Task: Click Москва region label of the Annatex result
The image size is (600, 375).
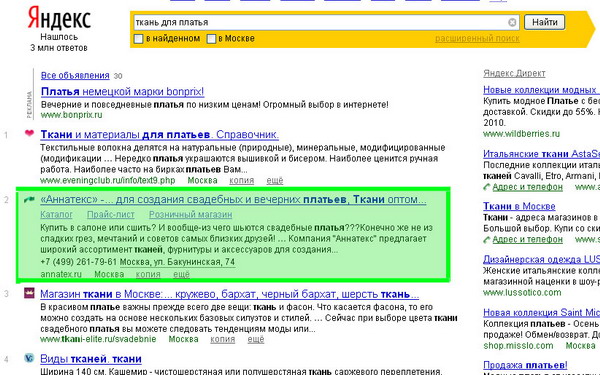Action: coord(109,274)
